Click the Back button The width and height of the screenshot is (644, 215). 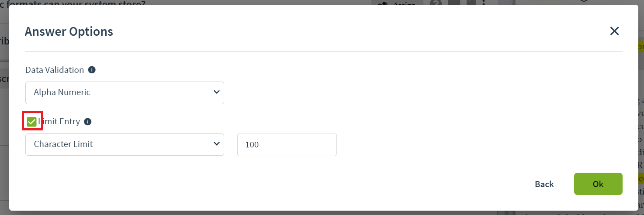tap(544, 184)
